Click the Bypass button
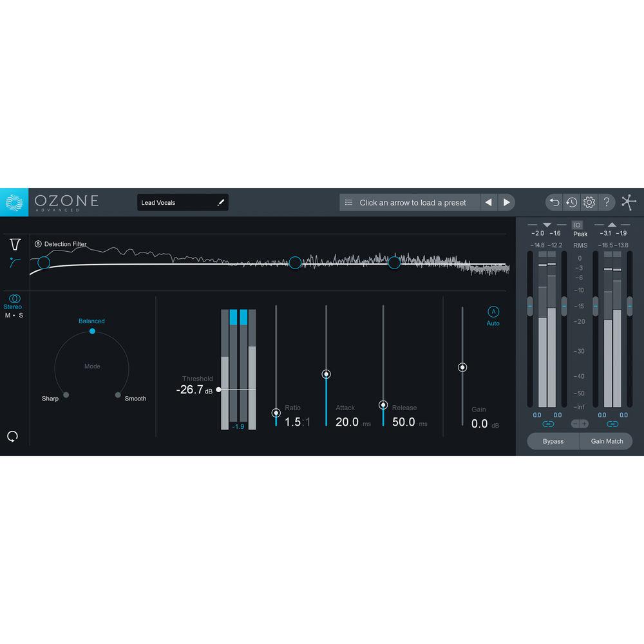Image resolution: width=644 pixels, height=644 pixels. (553, 441)
